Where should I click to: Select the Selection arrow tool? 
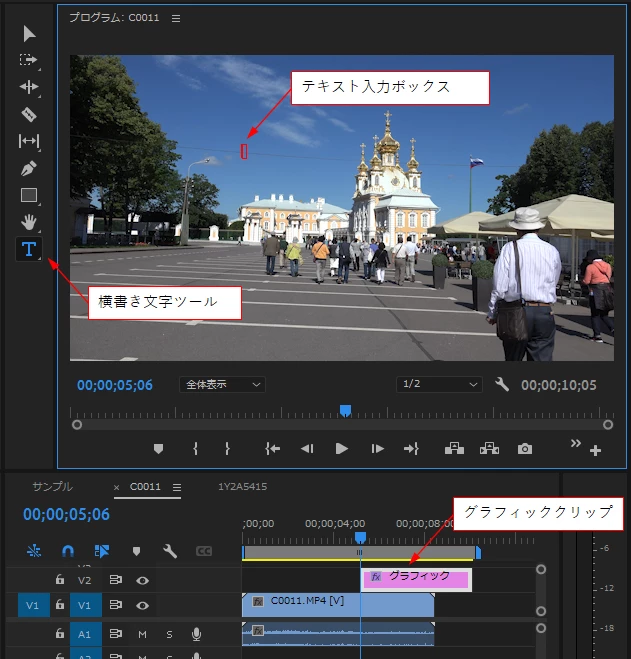click(29, 34)
